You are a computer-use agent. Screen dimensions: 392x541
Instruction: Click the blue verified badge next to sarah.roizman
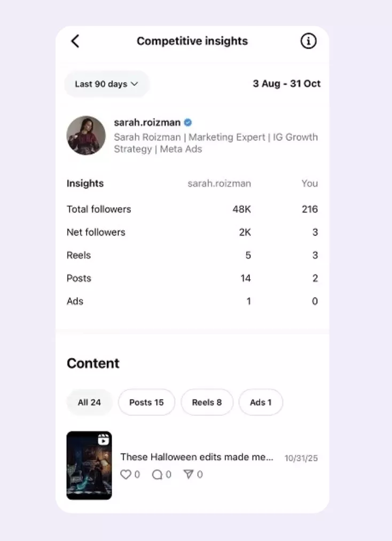pos(187,122)
